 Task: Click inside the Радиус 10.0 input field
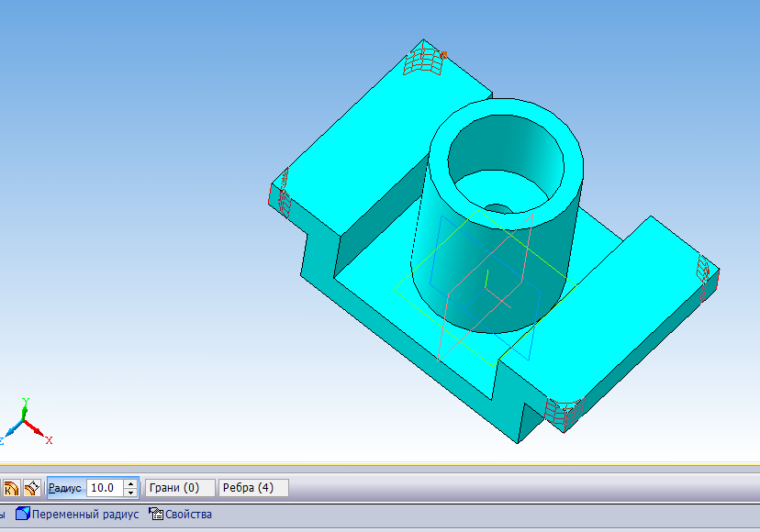104,488
